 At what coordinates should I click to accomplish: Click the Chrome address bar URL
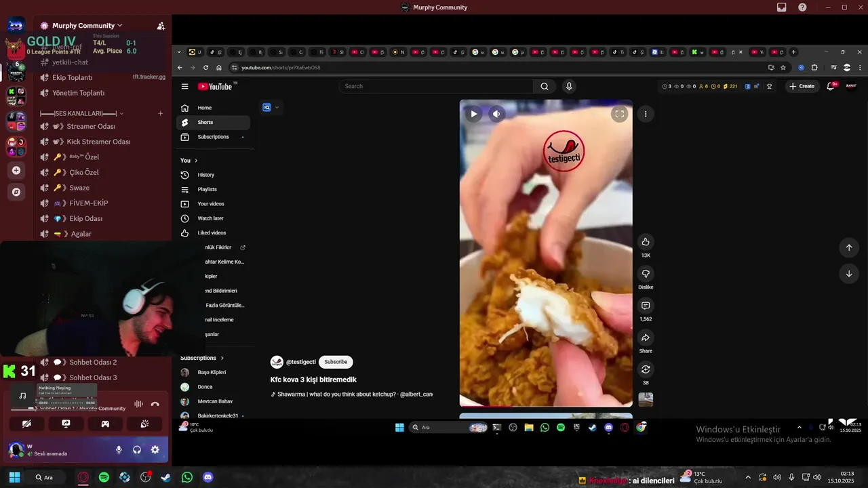click(281, 68)
